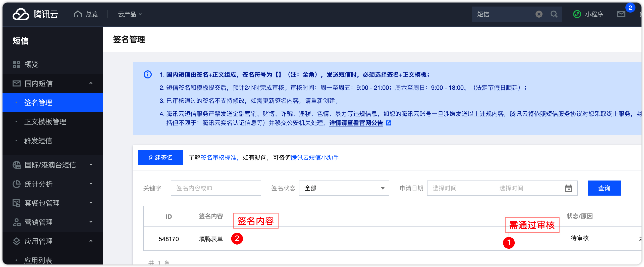The image size is (644, 267).
Task: Expand 营销管理 chevron
Action: tap(91, 222)
